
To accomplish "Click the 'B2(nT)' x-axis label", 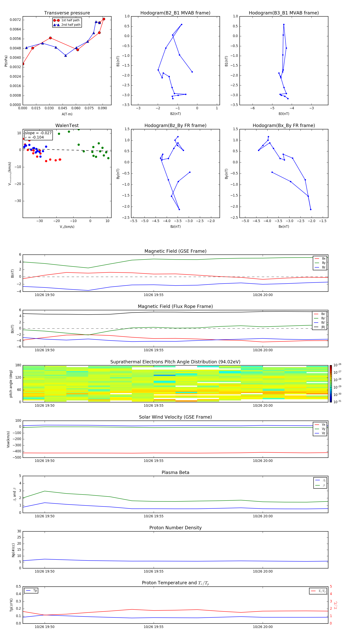I will [x=175, y=114].
